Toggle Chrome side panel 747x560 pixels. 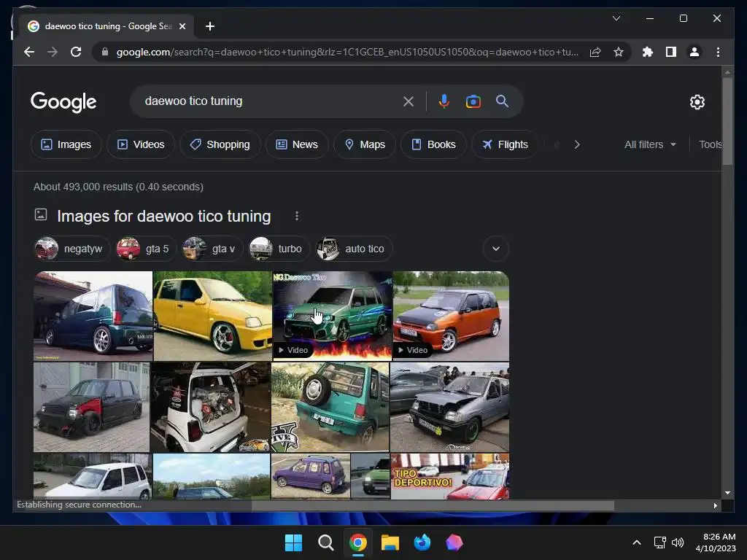click(x=671, y=52)
